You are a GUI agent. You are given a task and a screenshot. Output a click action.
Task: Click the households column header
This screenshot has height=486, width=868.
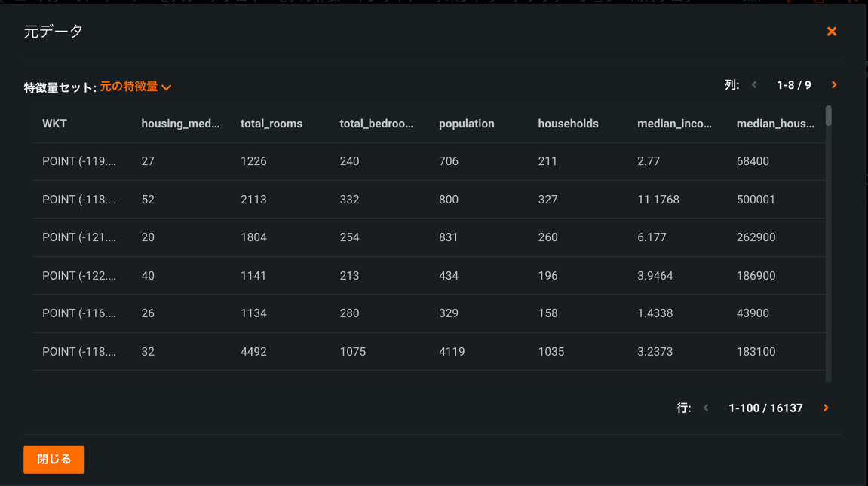(568, 124)
